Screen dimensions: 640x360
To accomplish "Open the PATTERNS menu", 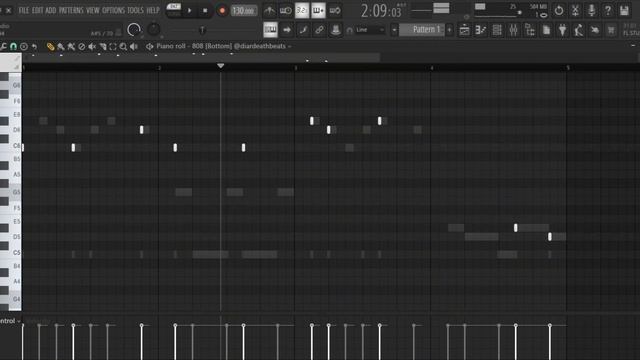I will (x=71, y=10).
